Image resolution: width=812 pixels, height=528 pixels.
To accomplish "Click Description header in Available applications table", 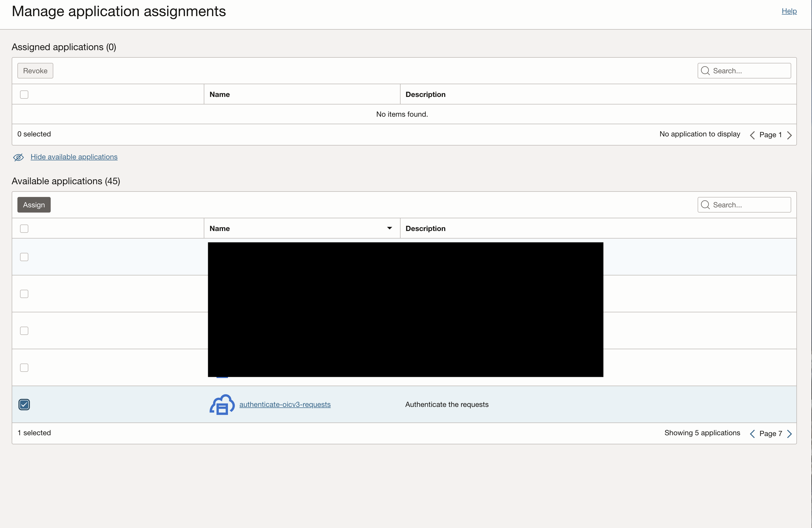I will pyautogui.click(x=425, y=228).
